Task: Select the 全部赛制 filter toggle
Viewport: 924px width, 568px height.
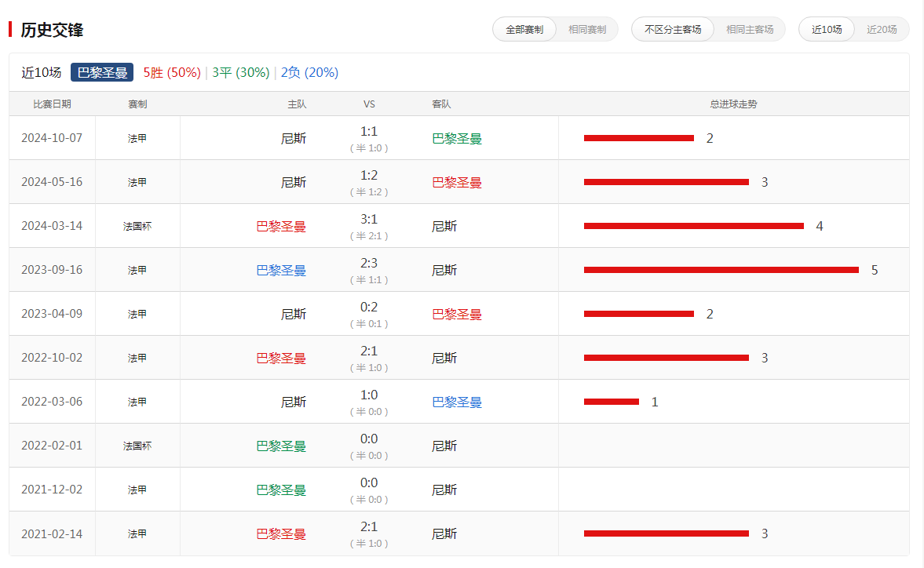Action: 524,30
